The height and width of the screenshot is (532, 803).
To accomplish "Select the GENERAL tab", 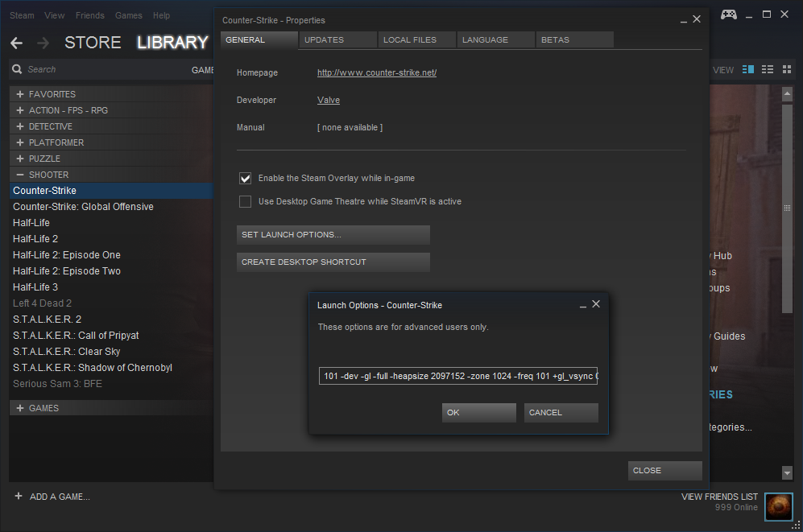I will (259, 40).
